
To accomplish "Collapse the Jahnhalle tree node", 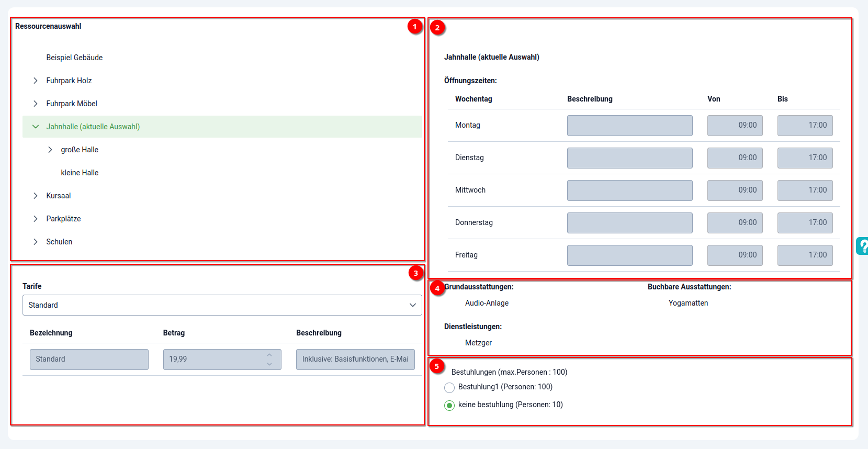I will click(36, 127).
